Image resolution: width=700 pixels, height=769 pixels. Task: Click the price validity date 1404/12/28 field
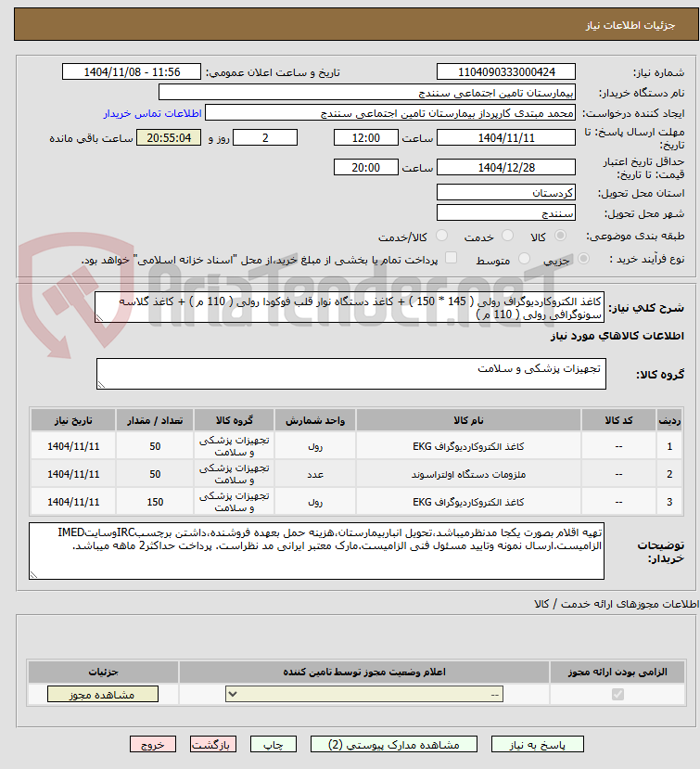tap(506, 167)
